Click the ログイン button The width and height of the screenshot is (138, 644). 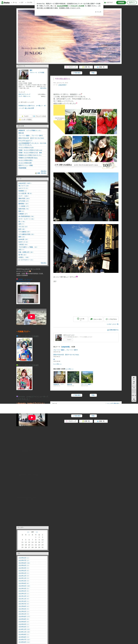tap(132, 2)
